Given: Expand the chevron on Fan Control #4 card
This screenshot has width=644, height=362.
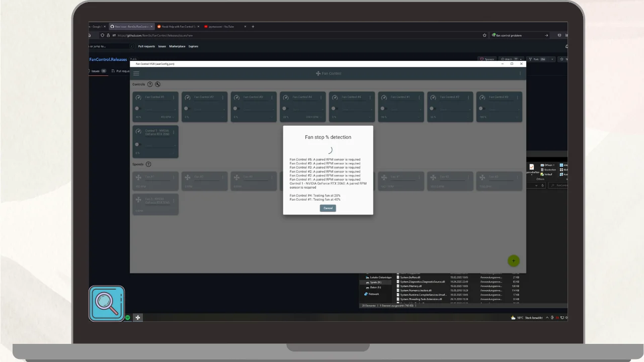Looking at the screenshot, I should click(321, 117).
